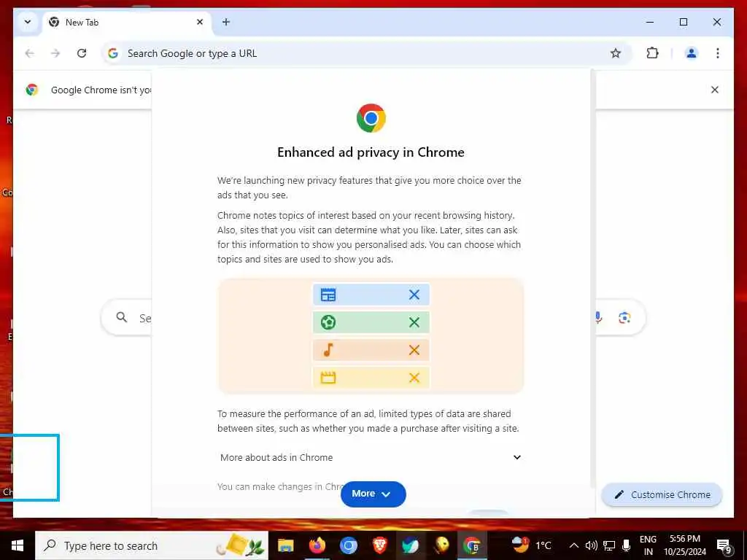Viewport: 747px width, 560px height.
Task: Open the volume control in tray
Action: (x=591, y=545)
